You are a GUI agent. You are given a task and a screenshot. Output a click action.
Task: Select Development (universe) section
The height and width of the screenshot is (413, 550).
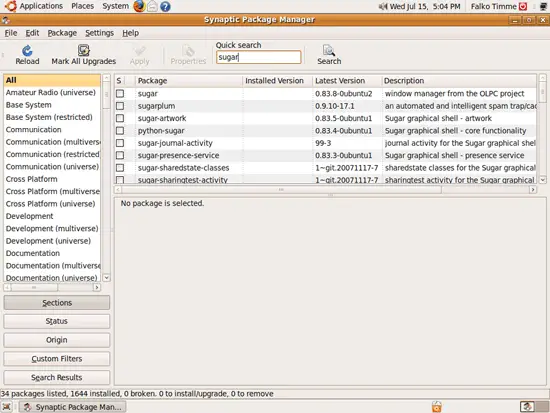(x=52, y=241)
